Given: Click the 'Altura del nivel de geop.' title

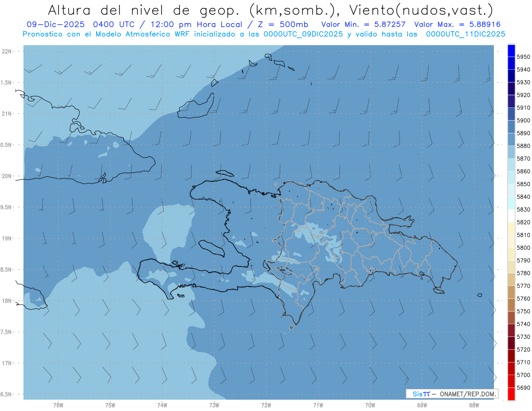Looking at the screenshot, I should coord(143,10).
